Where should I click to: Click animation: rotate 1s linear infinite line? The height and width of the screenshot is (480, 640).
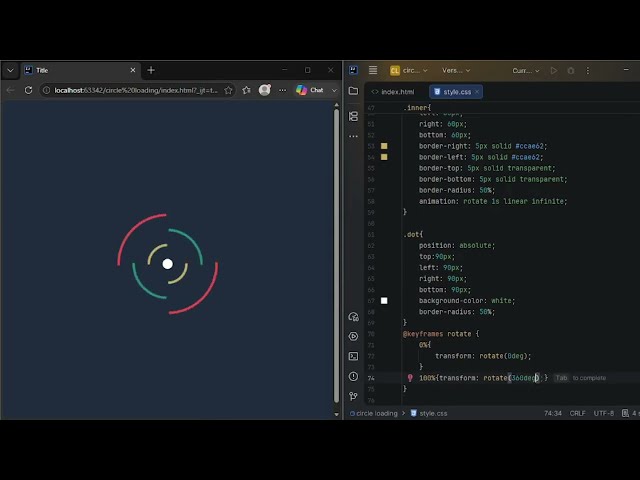click(x=493, y=201)
